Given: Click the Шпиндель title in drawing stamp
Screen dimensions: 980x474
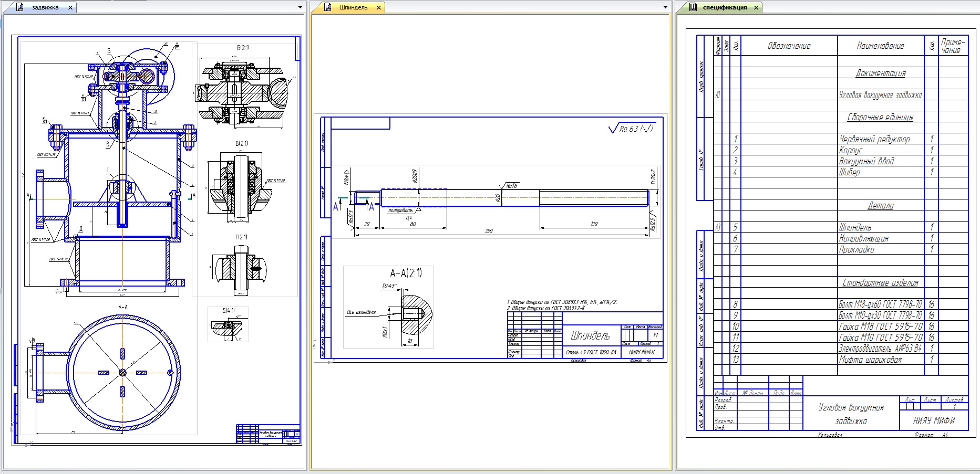Looking at the screenshot, I should [x=590, y=335].
